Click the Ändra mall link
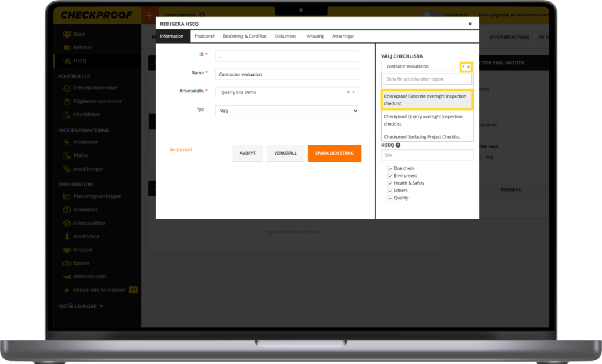This screenshot has width=602, height=364. click(x=180, y=149)
